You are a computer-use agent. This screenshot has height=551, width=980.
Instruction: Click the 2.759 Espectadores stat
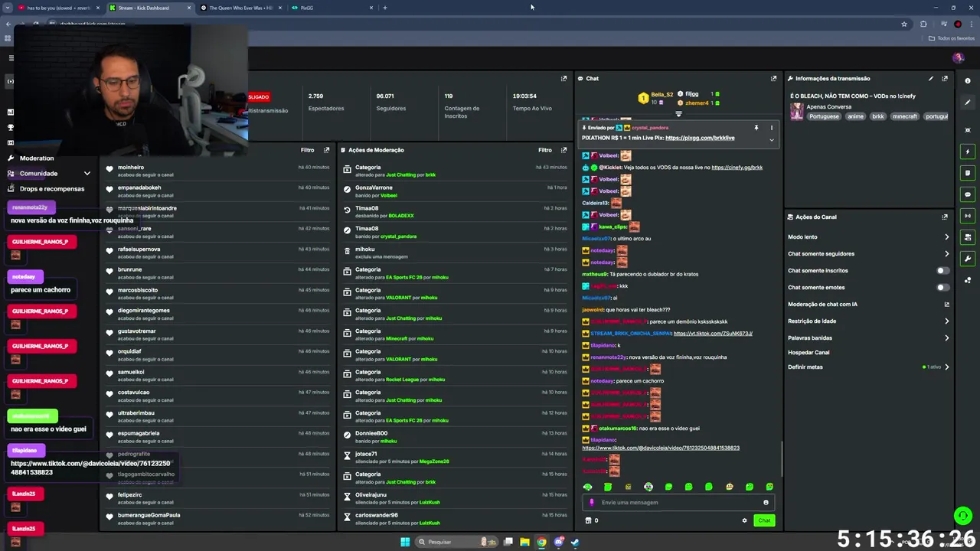tap(325, 102)
